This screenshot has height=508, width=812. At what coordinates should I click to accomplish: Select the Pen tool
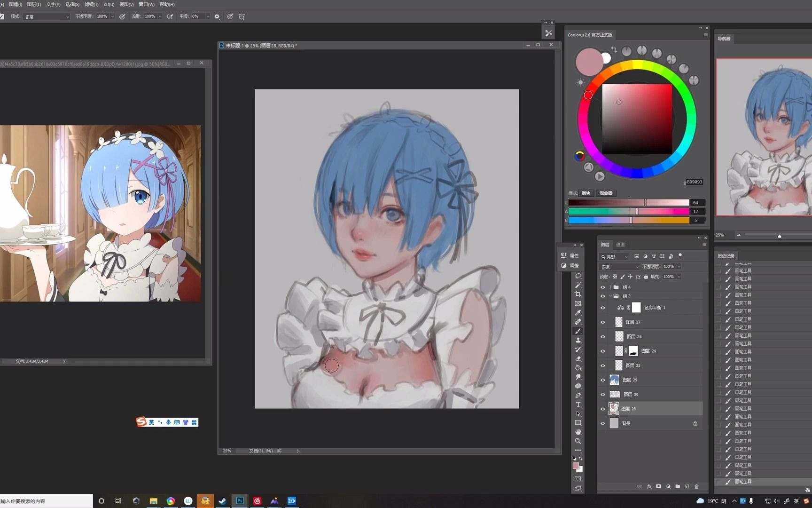tap(578, 395)
